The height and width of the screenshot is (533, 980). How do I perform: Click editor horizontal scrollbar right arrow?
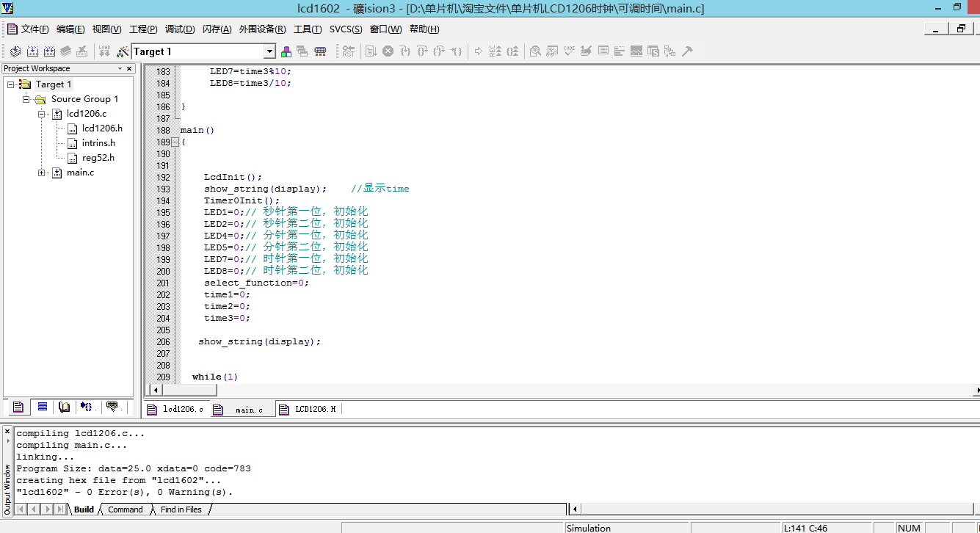[x=976, y=389]
